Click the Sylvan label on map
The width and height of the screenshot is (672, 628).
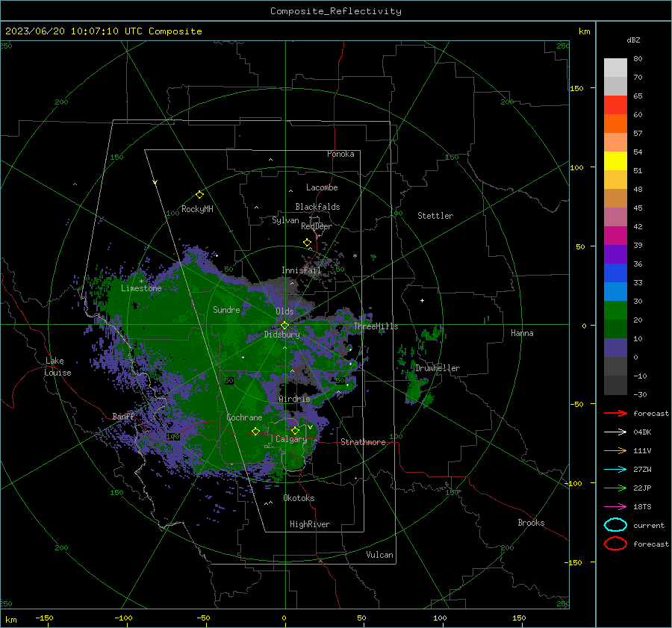(x=285, y=220)
